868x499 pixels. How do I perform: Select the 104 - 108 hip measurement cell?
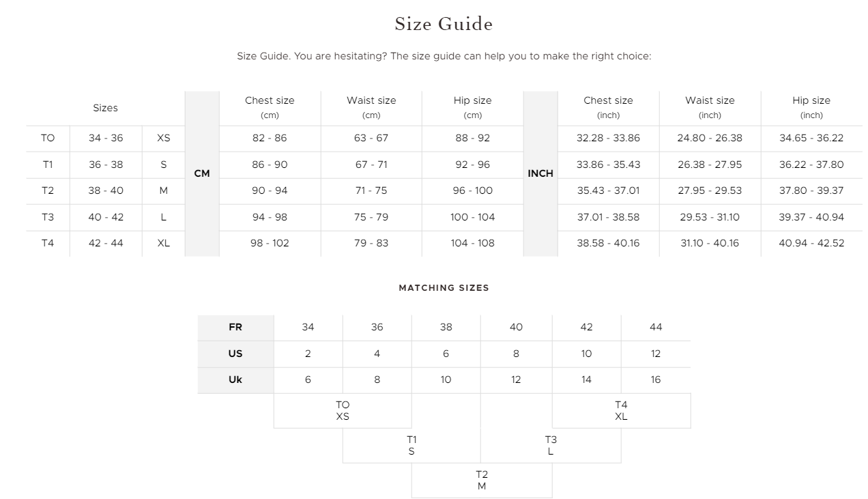472,243
